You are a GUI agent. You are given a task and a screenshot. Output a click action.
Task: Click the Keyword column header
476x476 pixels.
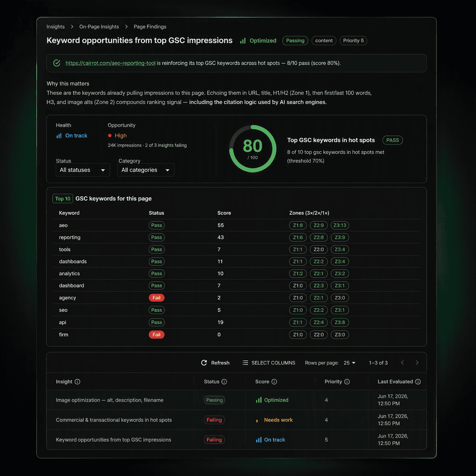[x=69, y=213]
